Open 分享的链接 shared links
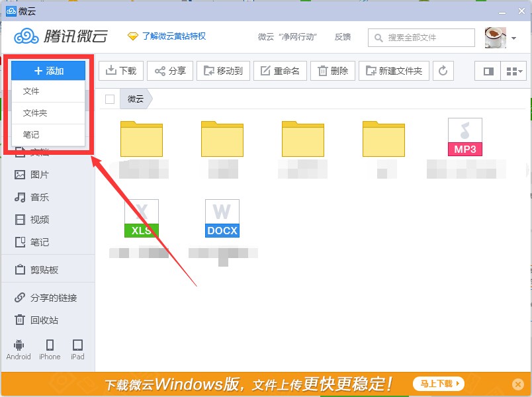 pos(46,298)
